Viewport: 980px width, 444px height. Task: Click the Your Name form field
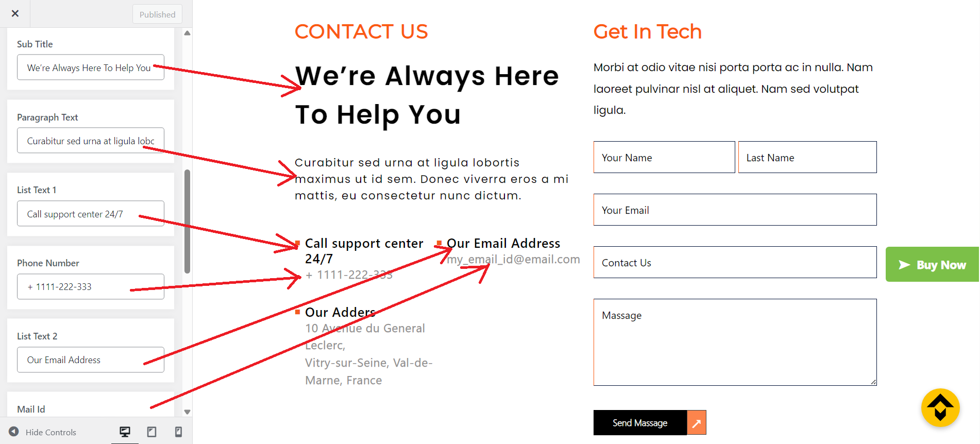click(x=664, y=158)
